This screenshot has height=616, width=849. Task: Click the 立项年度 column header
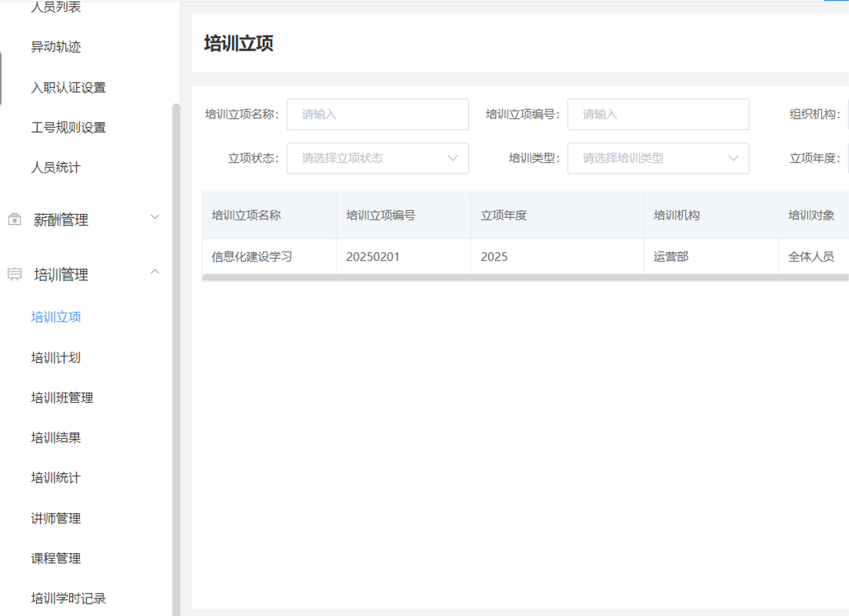(x=557, y=215)
